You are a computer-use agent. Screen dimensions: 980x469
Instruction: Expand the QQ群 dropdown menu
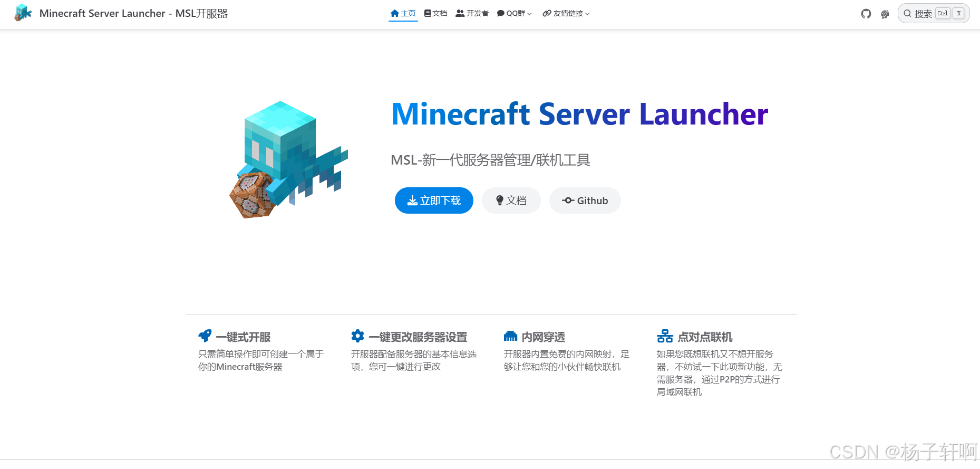(515, 13)
